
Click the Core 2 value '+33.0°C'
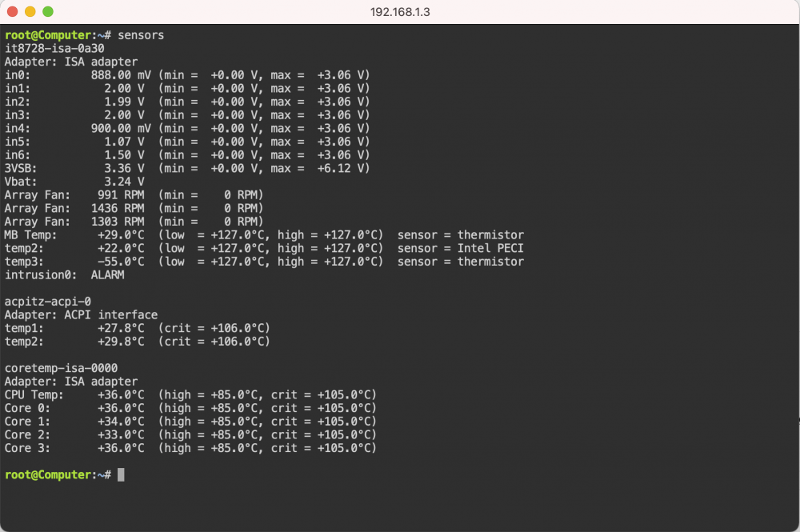point(121,434)
